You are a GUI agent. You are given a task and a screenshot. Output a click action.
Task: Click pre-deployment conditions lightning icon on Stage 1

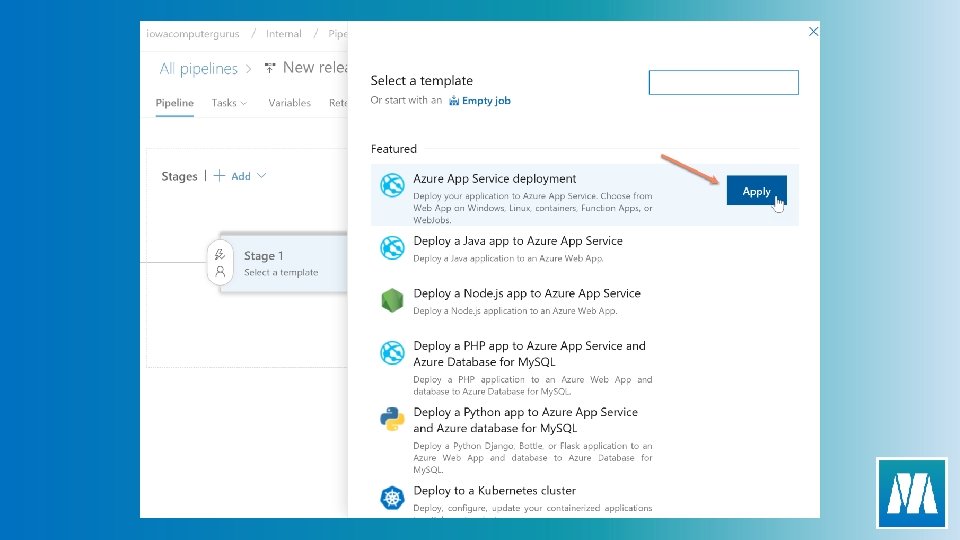pos(220,254)
